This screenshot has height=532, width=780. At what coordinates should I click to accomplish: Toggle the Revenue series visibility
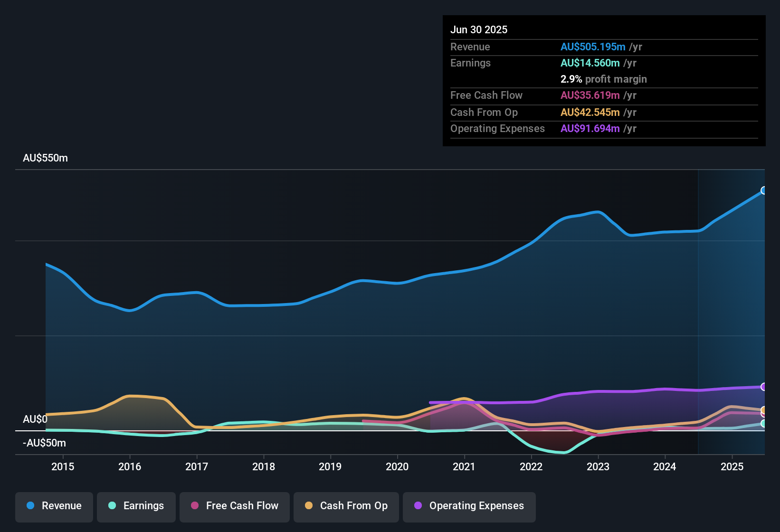point(54,506)
